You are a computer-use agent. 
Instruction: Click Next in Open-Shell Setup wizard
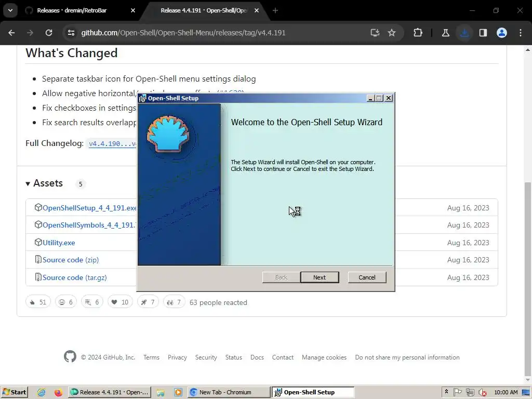click(320, 277)
